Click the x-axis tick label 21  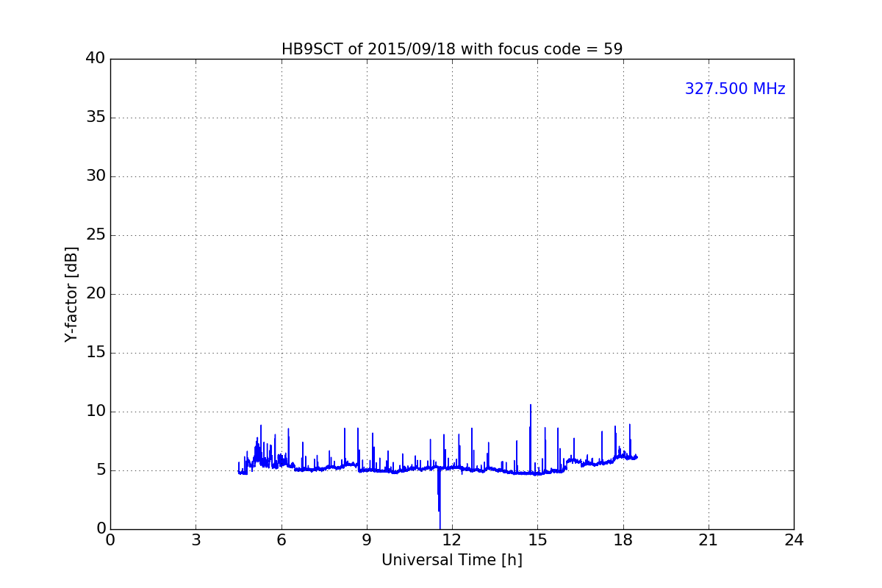709,539
